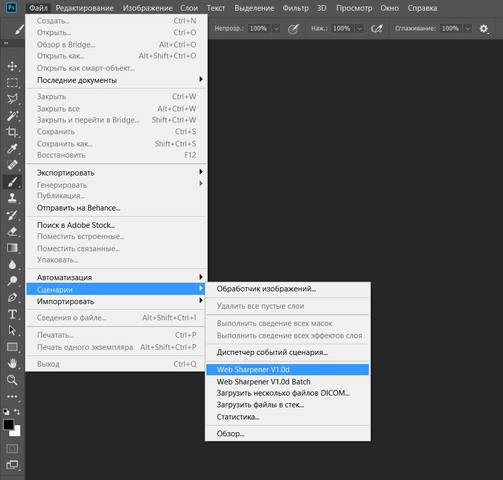Choose Обзор in scripts submenu
This screenshot has height=480, width=503.
pos(288,434)
